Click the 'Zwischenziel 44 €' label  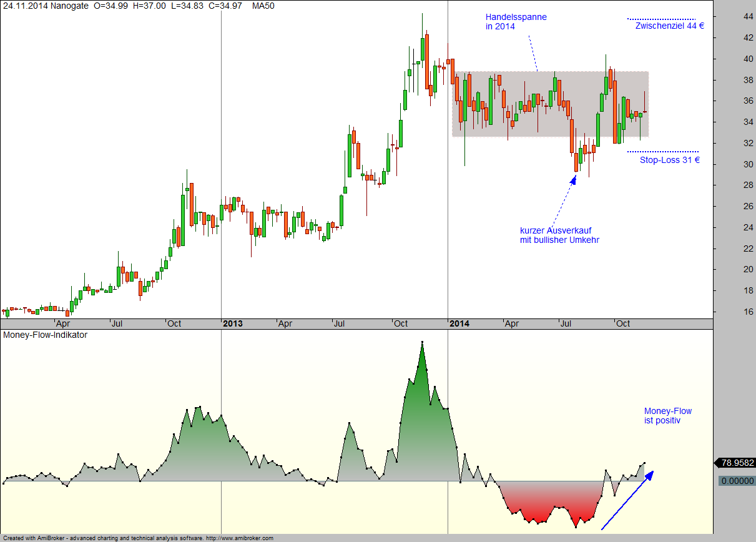pyautogui.click(x=670, y=26)
